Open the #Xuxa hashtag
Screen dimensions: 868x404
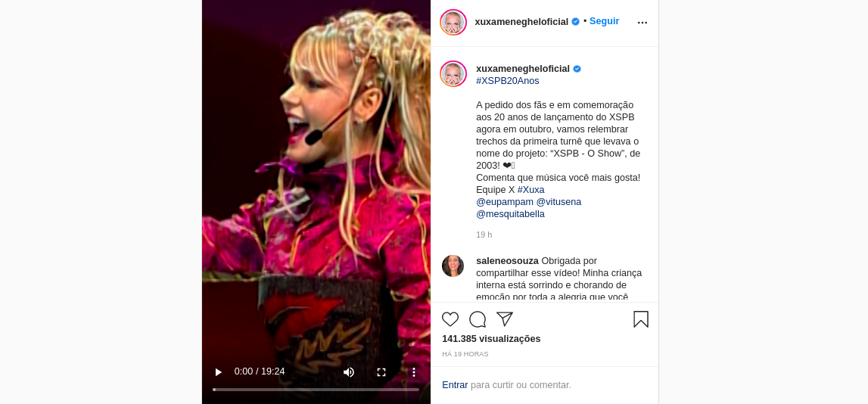pyautogui.click(x=530, y=190)
